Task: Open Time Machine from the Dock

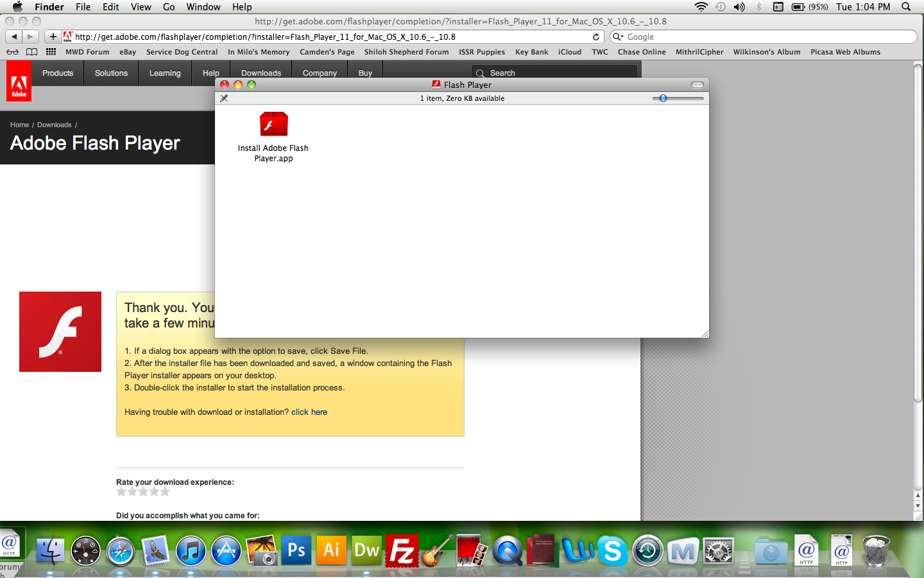Action: click(x=647, y=551)
